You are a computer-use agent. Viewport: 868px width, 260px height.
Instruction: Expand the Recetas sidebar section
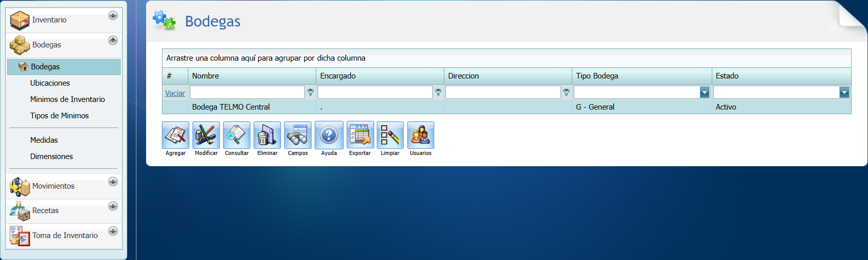pyautogui.click(x=113, y=206)
